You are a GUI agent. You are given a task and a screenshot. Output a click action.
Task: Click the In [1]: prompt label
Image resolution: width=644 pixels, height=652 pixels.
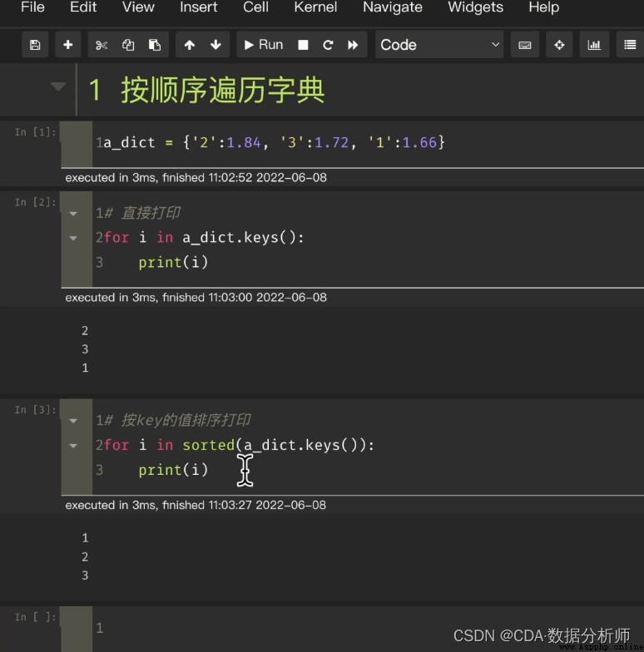[35, 132]
